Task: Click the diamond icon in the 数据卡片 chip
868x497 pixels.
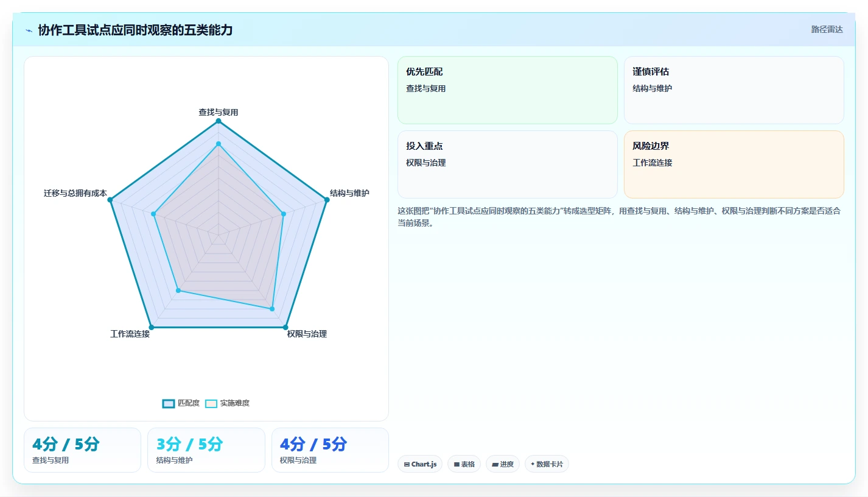Action: pyautogui.click(x=533, y=464)
